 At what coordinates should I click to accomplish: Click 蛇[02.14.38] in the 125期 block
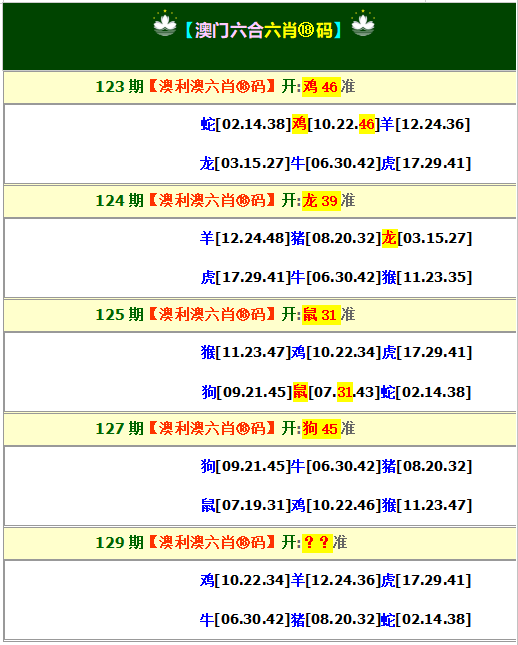point(426,392)
